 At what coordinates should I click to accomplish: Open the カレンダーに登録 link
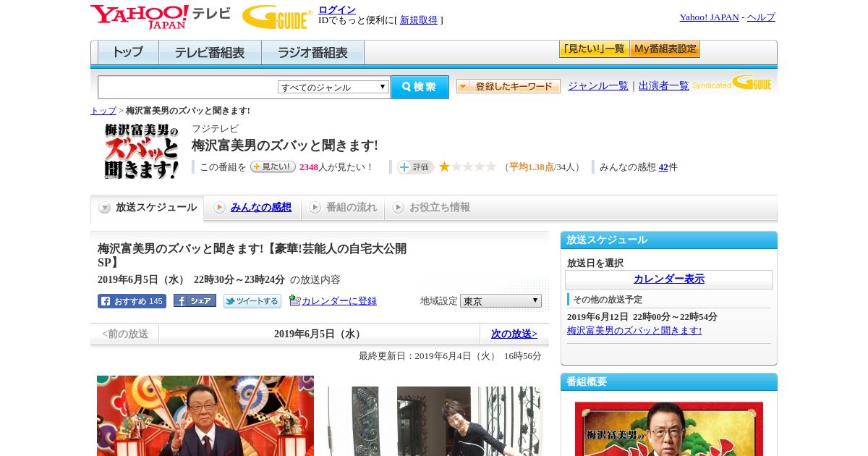pyautogui.click(x=339, y=301)
